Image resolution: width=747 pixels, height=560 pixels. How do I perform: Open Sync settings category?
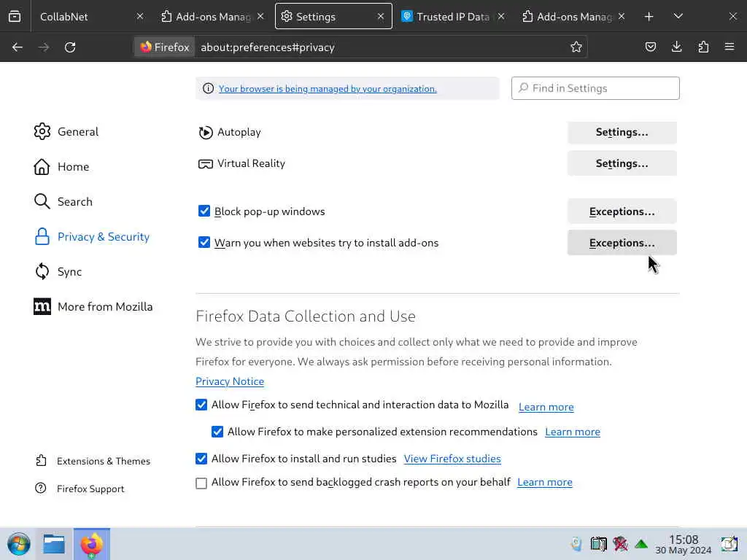(x=58, y=271)
